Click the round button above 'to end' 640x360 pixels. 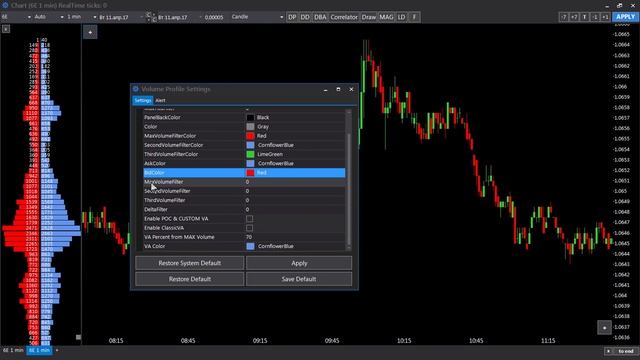click(x=604, y=327)
